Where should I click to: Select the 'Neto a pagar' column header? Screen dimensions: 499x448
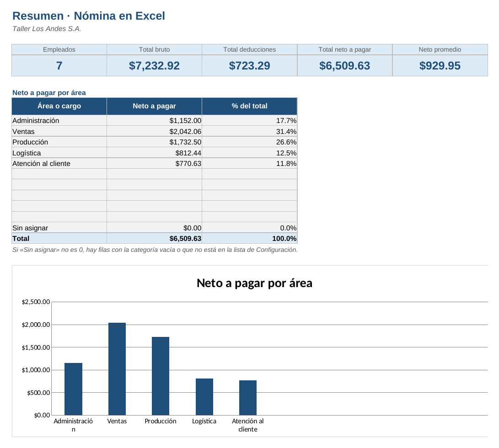click(154, 106)
